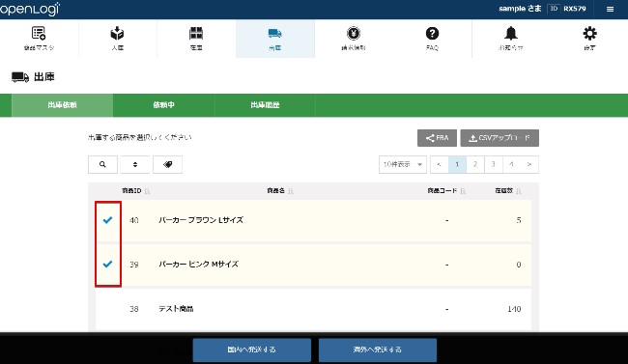Open the FAQ question mark icon
The width and height of the screenshot is (628, 364).
click(432, 33)
